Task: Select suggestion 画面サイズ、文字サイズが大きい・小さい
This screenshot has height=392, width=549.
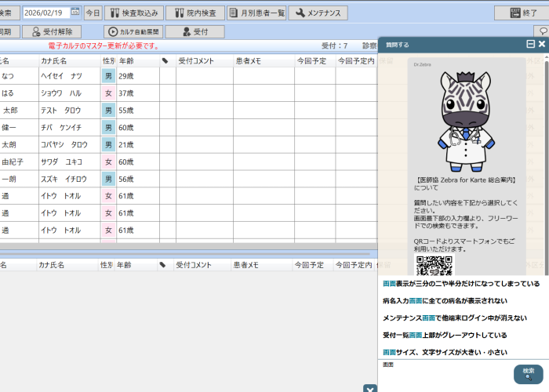Action: (445, 352)
